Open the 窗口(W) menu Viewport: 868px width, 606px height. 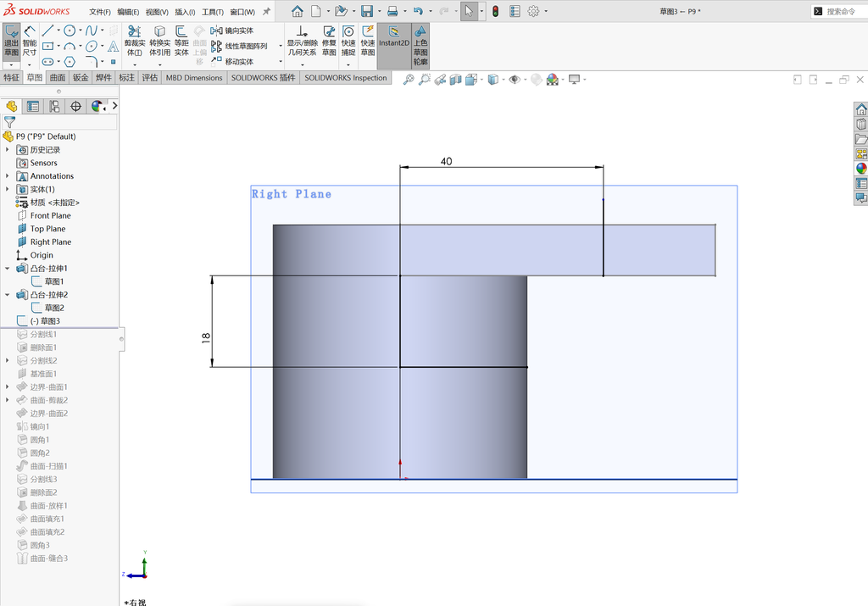coord(242,12)
